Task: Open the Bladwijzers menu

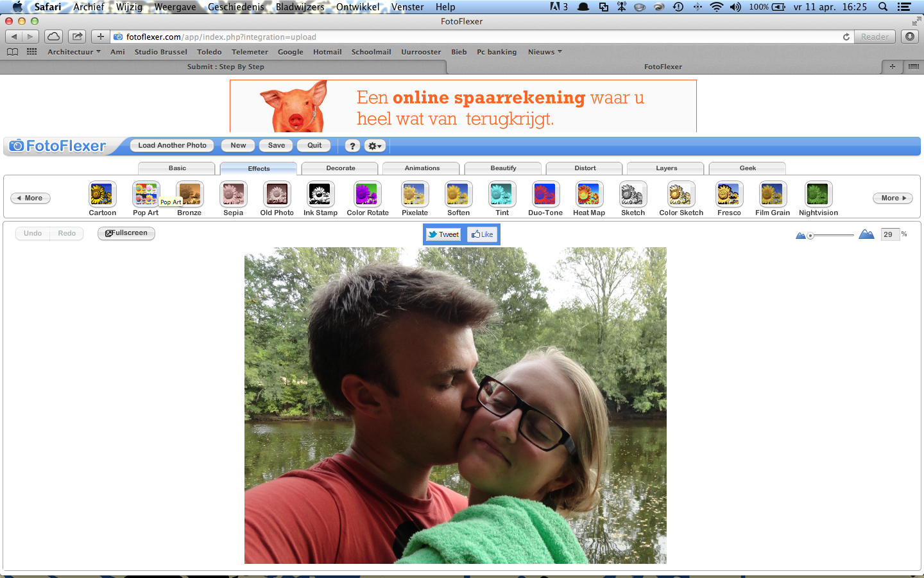Action: pyautogui.click(x=300, y=7)
